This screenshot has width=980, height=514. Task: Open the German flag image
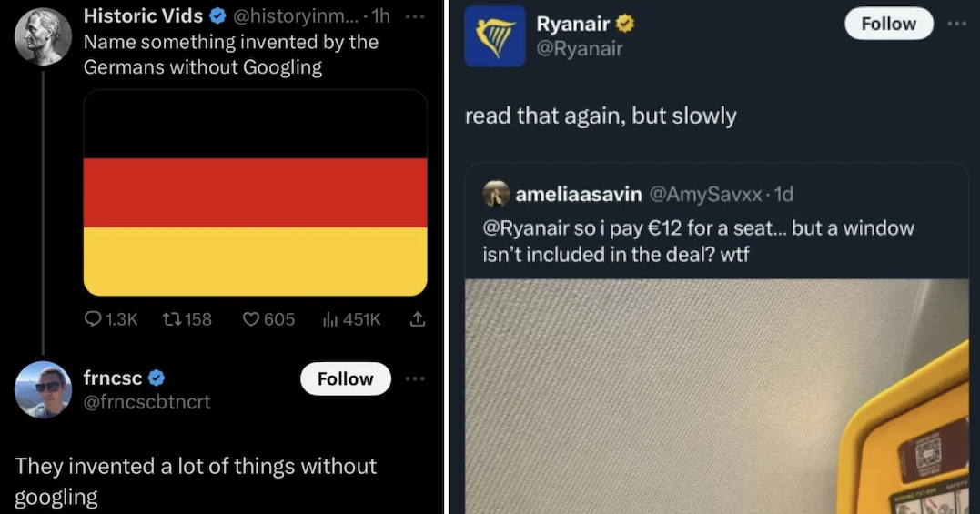pyautogui.click(x=255, y=192)
